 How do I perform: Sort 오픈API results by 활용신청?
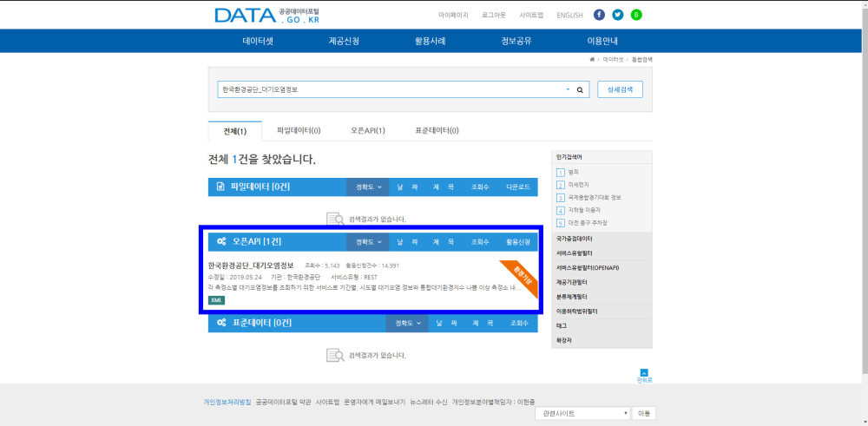pyautogui.click(x=517, y=242)
